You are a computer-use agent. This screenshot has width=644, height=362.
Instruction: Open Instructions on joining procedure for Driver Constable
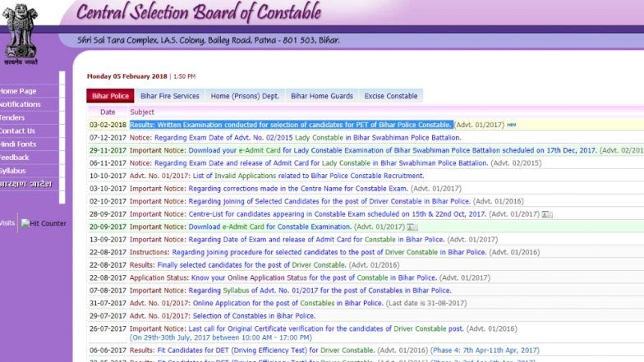click(329, 253)
